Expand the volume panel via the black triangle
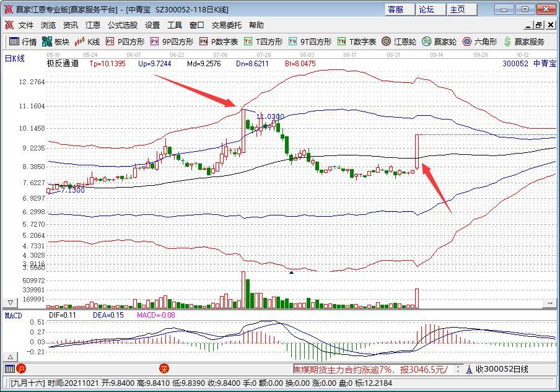 click(291, 271)
